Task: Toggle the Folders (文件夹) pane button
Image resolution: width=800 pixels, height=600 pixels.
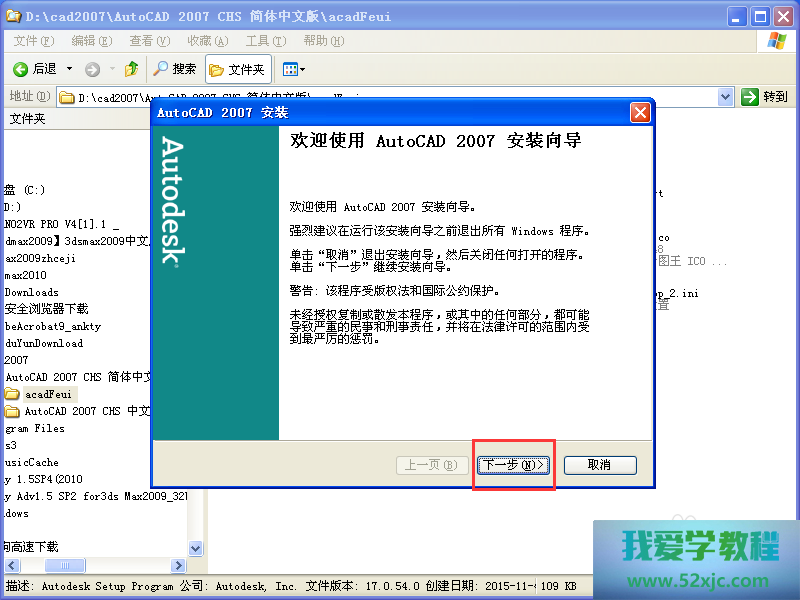Action: 237,69
